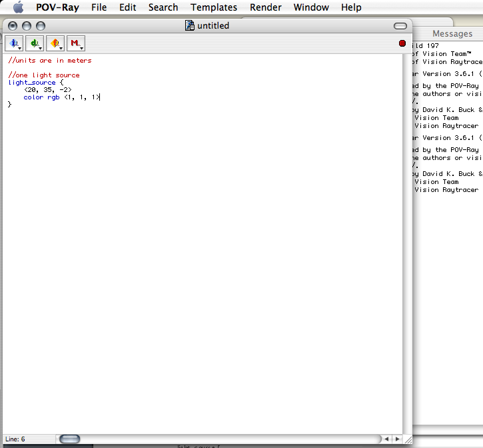This screenshot has height=448, width=483.
Task: Open the Templates menu
Action: (x=214, y=7)
